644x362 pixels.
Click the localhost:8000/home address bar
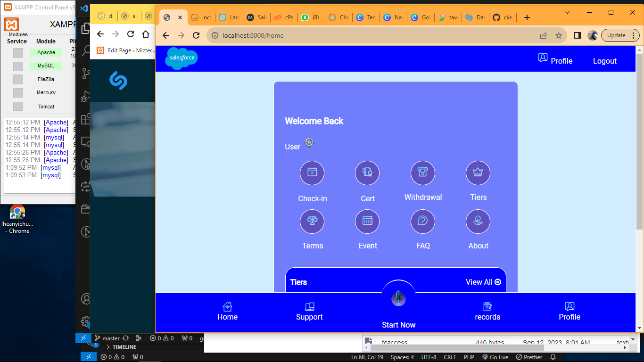coord(368,35)
